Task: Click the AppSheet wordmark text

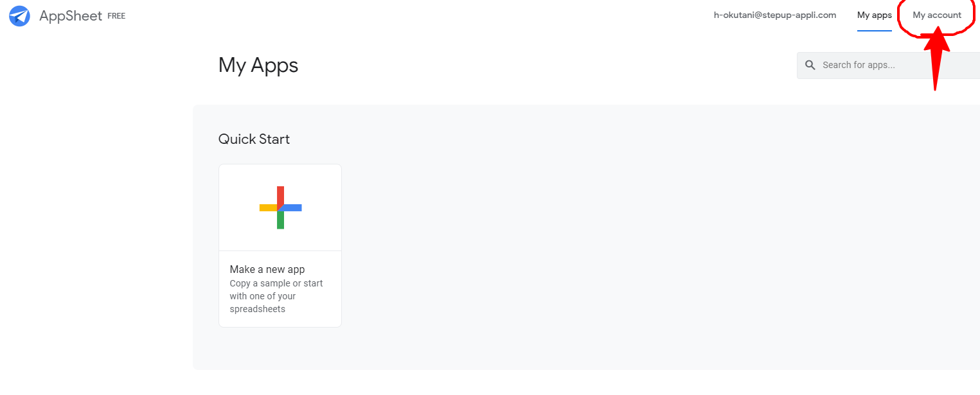Action: [71, 16]
